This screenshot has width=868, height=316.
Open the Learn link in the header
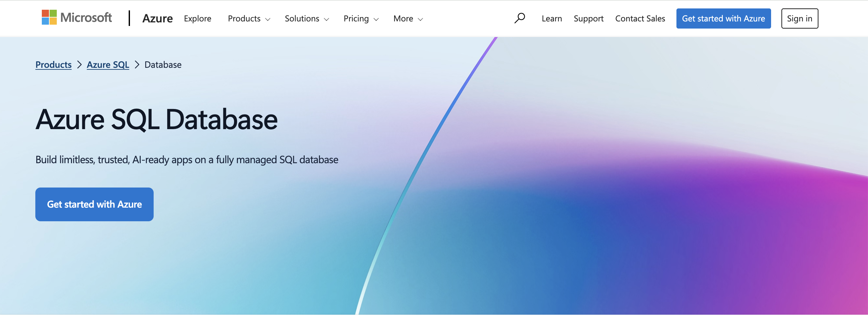[x=552, y=18]
